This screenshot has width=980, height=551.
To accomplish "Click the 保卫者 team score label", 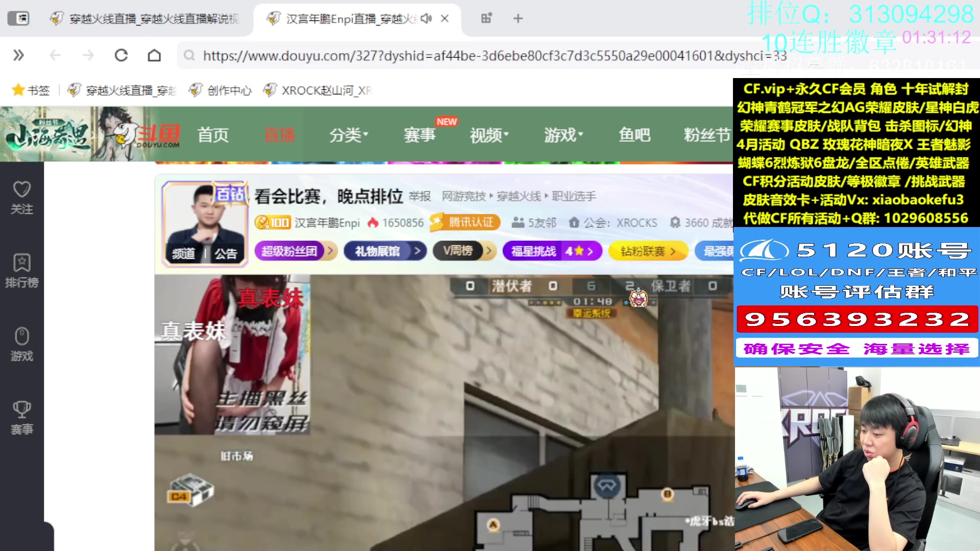I will [x=670, y=286].
